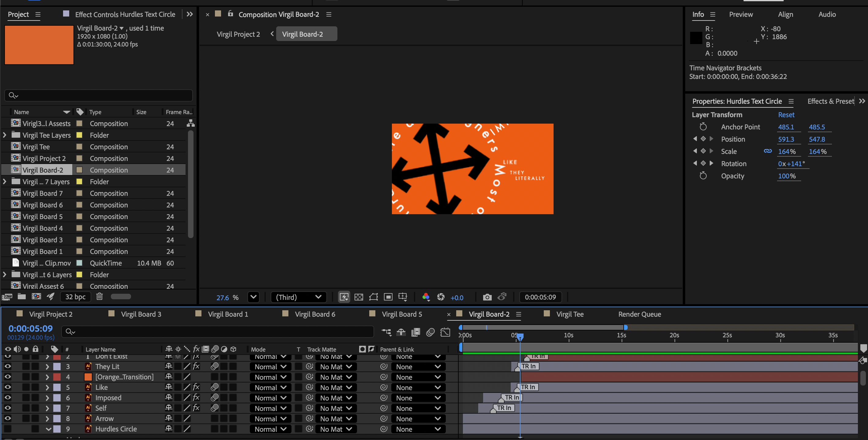Open project settings rocket icon

coord(51,296)
